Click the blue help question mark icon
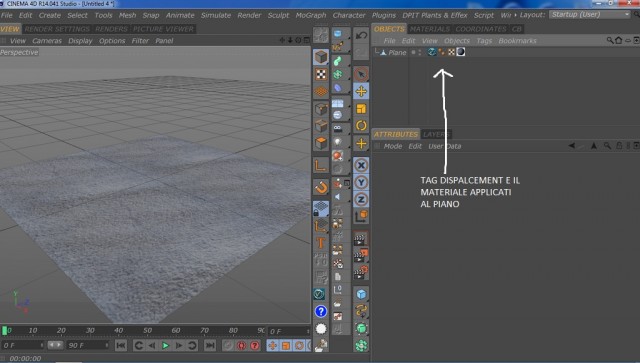This screenshot has width=640, height=363. click(321, 312)
